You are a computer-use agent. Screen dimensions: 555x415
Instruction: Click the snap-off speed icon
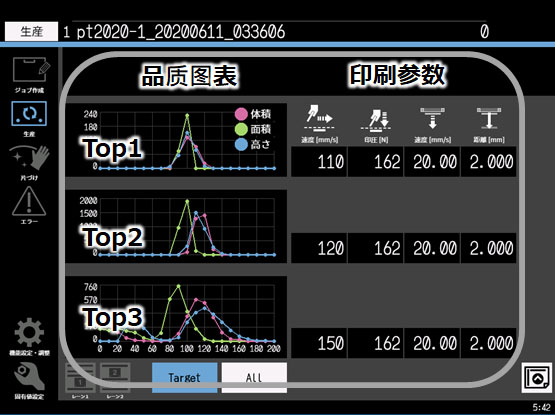tap(432, 119)
